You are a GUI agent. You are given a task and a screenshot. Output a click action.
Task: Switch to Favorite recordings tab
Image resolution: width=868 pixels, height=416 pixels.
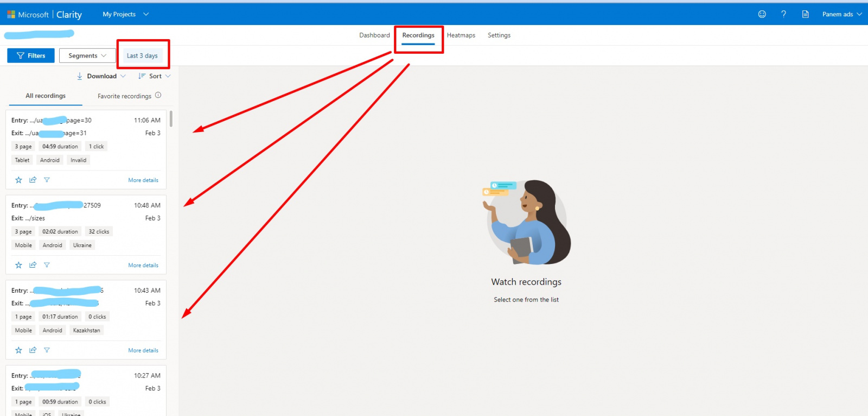point(124,96)
